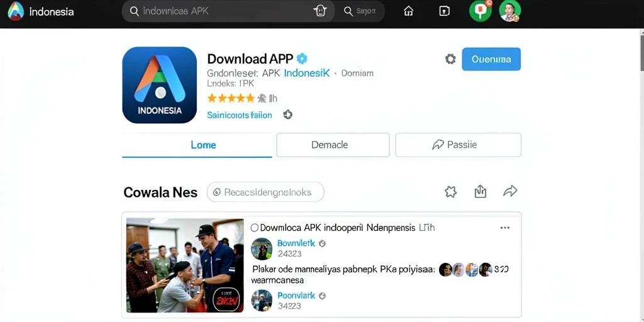Image resolution: width=644 pixels, height=322 pixels.
Task: Click the Indonesia logo in the top bar
Action: coord(16,11)
